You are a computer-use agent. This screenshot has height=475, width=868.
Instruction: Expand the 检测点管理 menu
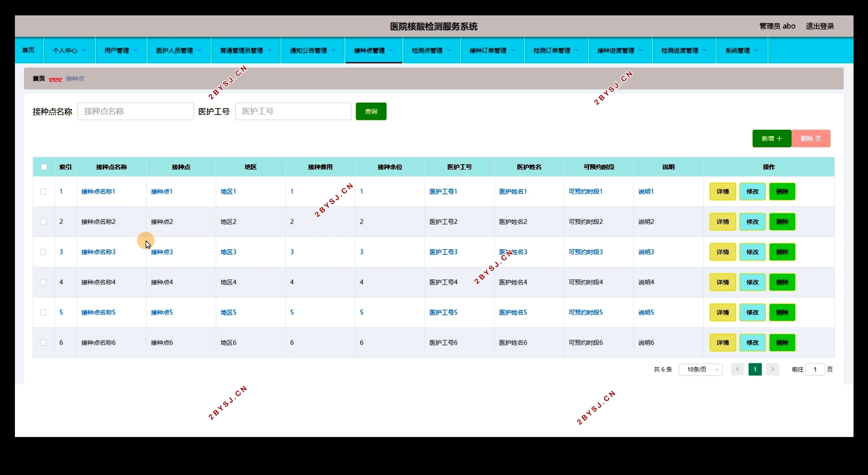coord(432,50)
